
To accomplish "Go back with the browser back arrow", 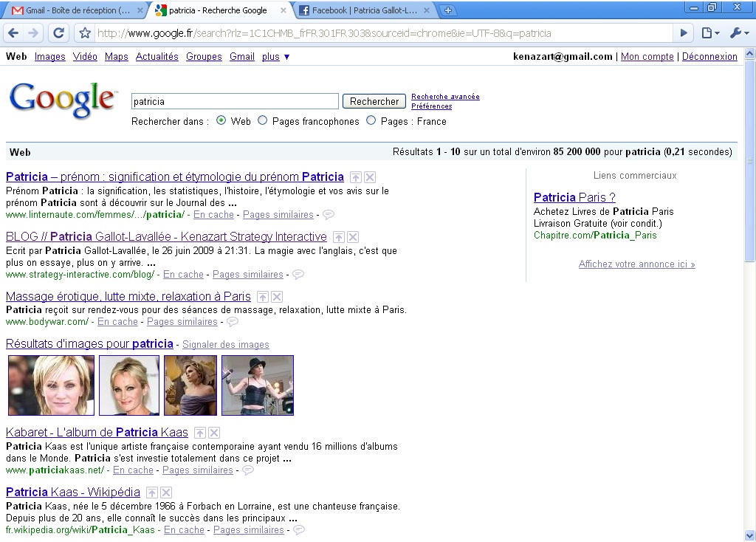I will click(x=13, y=32).
